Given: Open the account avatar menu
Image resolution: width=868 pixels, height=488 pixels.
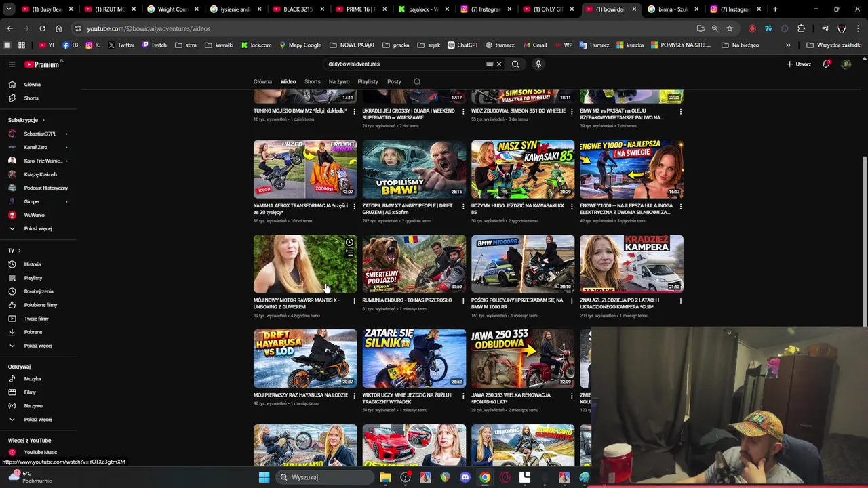Looking at the screenshot, I should pyautogui.click(x=846, y=64).
